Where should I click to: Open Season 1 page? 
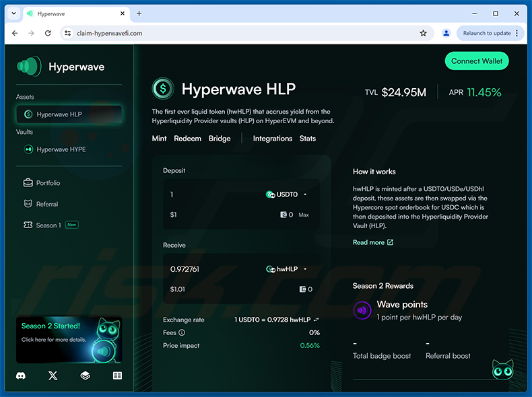pyautogui.click(x=51, y=225)
